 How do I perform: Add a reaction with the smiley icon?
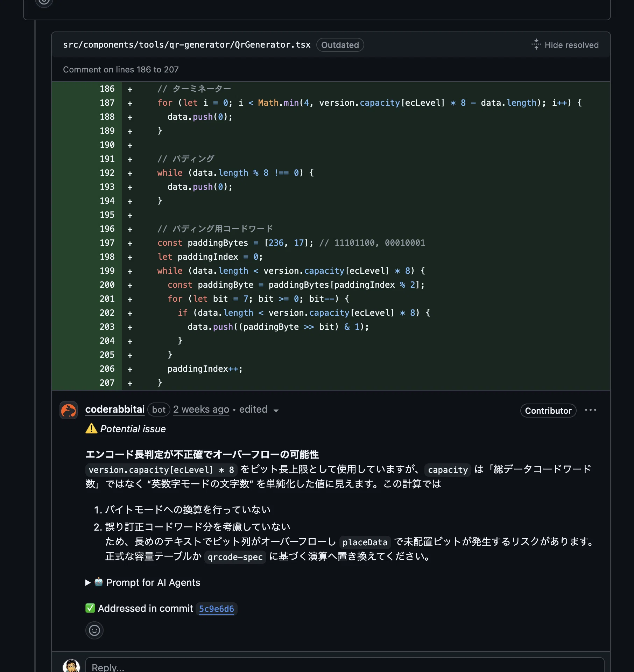94,630
